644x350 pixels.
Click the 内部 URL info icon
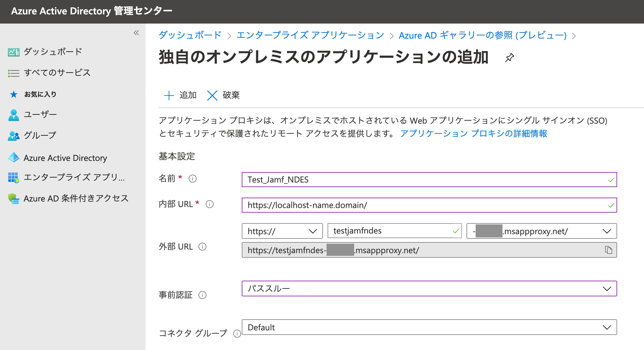(x=210, y=204)
